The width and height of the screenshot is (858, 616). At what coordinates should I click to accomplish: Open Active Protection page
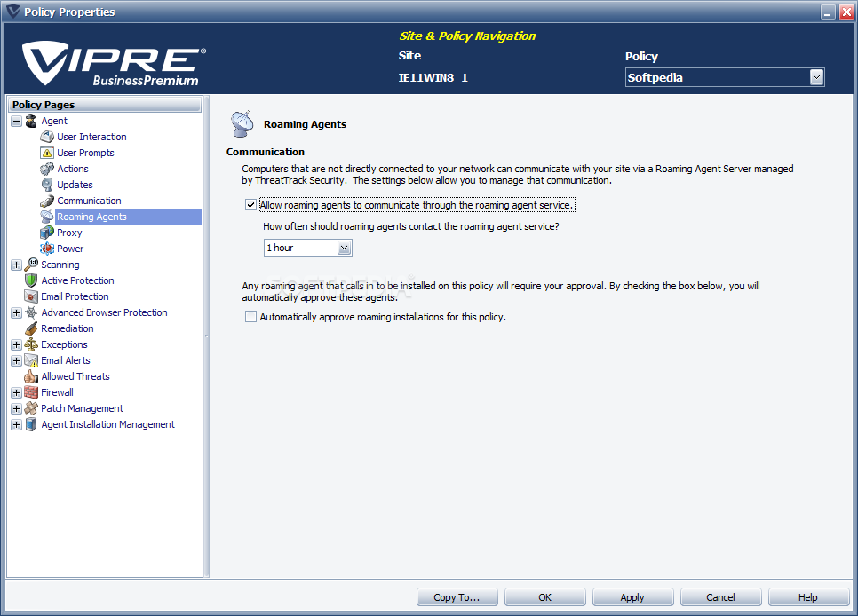[77, 280]
